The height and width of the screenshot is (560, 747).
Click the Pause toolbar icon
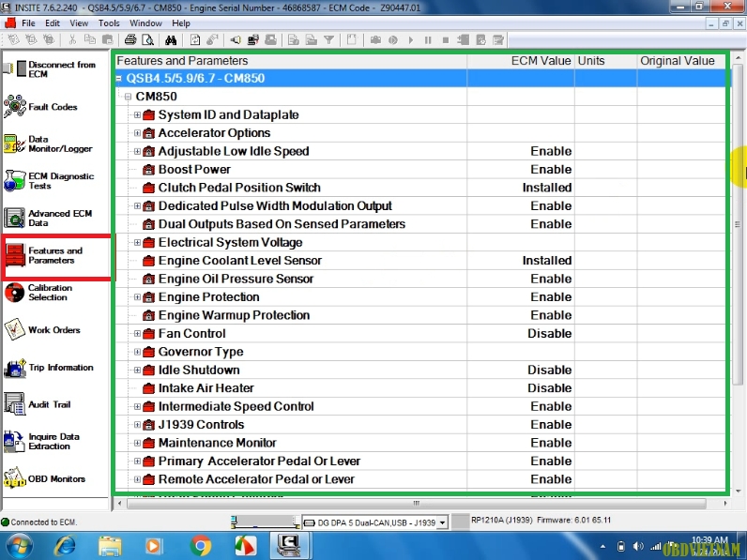pos(428,40)
